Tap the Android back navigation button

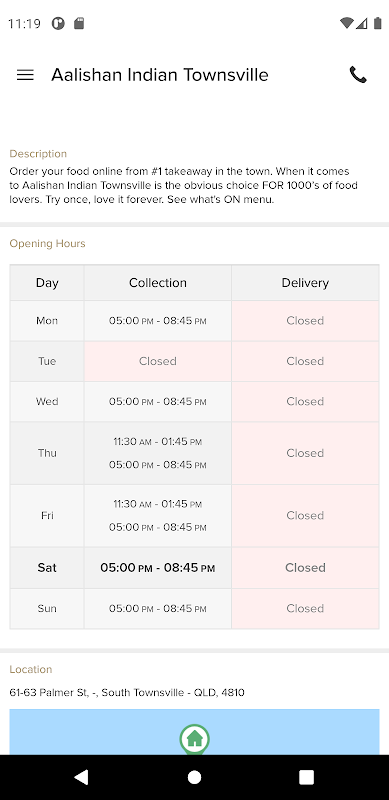click(81, 777)
